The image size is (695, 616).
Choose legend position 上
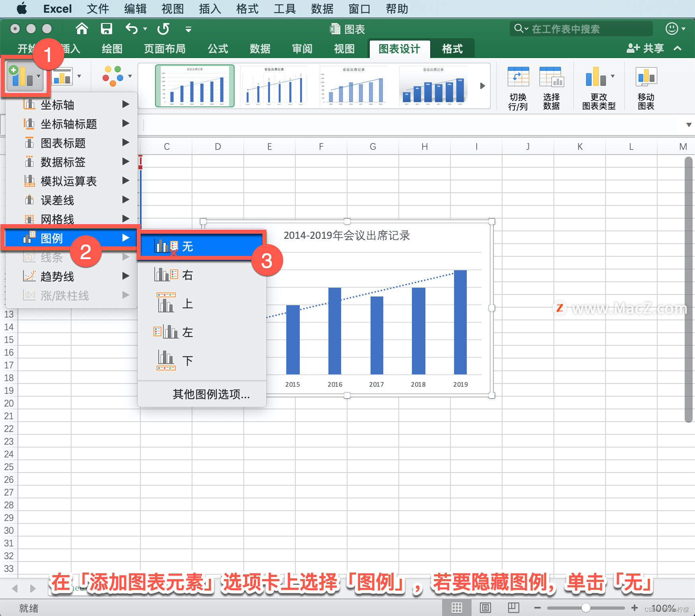coord(202,304)
